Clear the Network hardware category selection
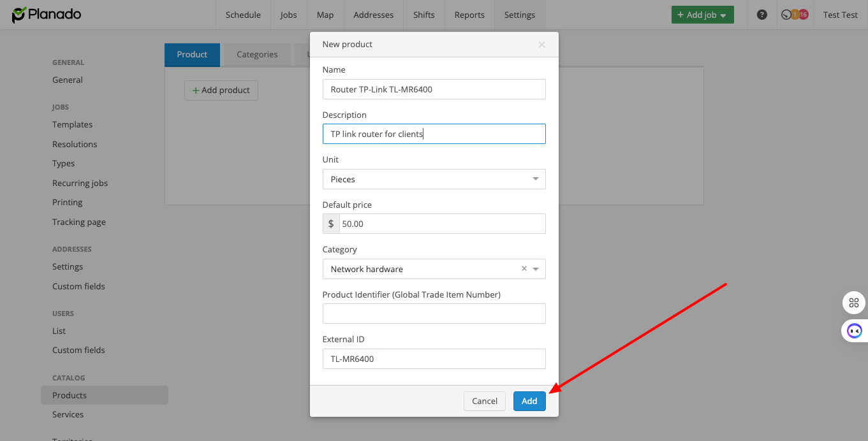The height and width of the screenshot is (441, 868). [524, 269]
